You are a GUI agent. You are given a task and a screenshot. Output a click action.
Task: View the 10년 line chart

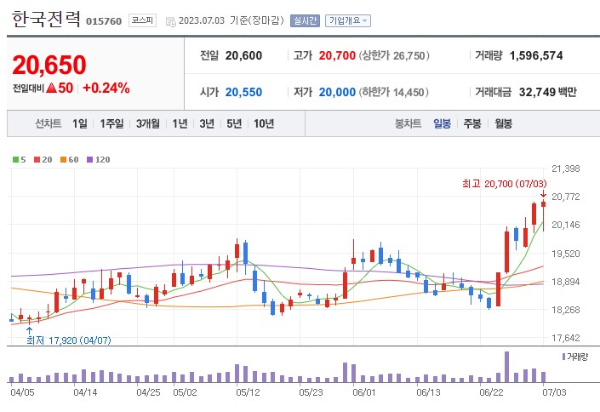point(264,124)
